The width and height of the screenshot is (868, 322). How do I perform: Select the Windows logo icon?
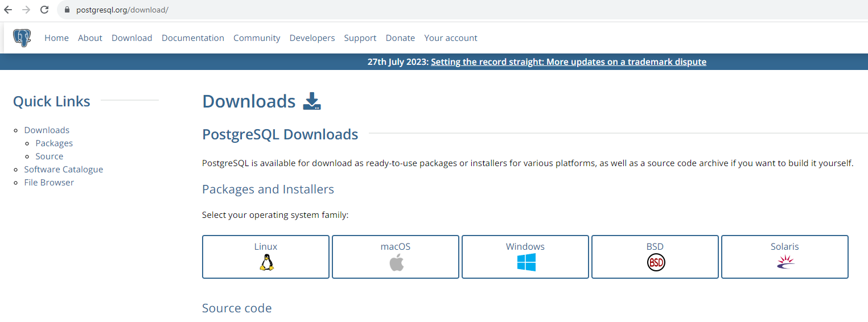click(526, 262)
